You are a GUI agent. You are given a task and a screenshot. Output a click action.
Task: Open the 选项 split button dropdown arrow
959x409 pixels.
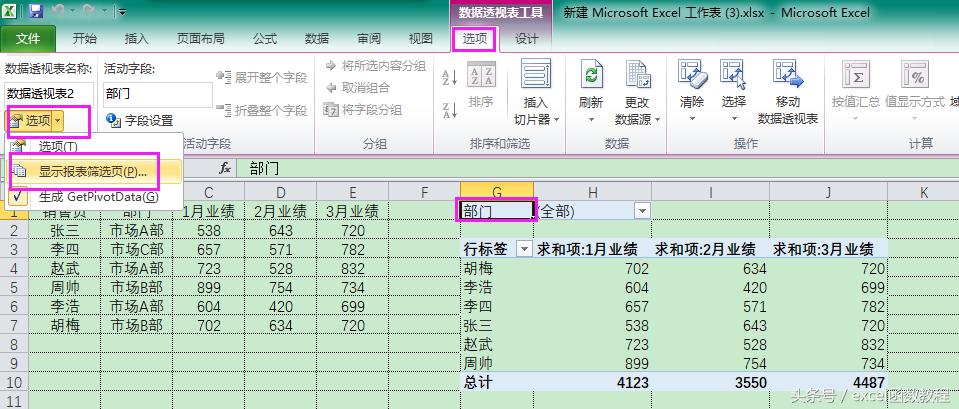click(x=57, y=121)
